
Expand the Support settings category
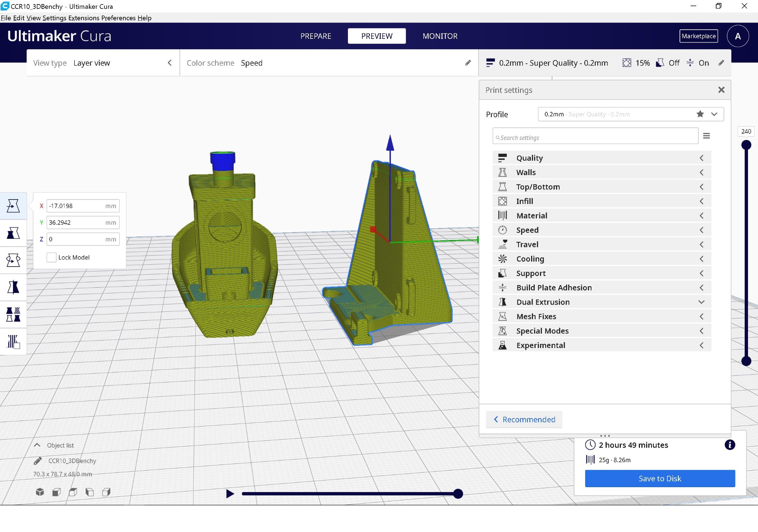pos(601,273)
